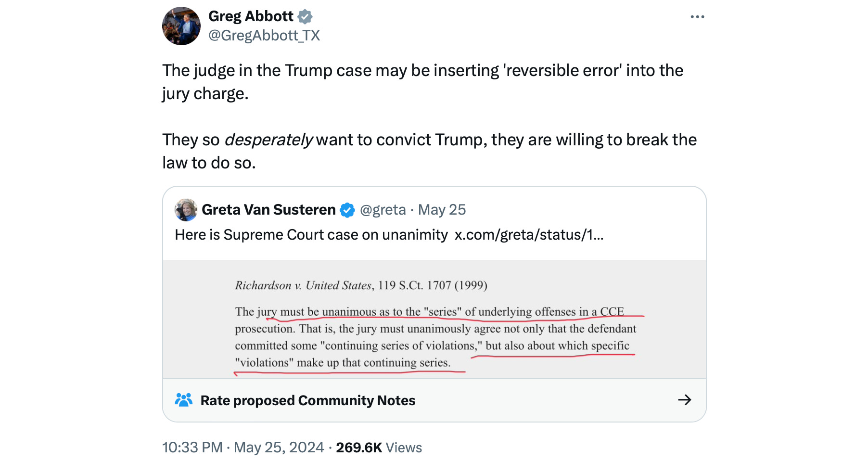Image resolution: width=868 pixels, height=461 pixels.
Task: Click the verified badge next to Greg Abbott
Action: 305,17
